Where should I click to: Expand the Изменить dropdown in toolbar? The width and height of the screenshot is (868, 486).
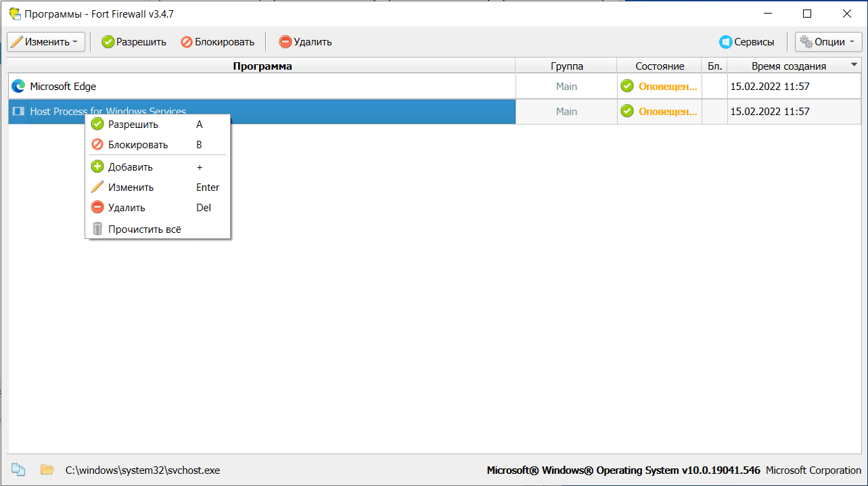click(46, 42)
